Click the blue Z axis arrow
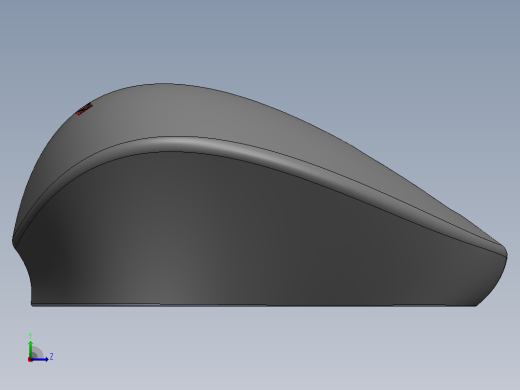Screen dimensions: 520x390 click(40, 359)
